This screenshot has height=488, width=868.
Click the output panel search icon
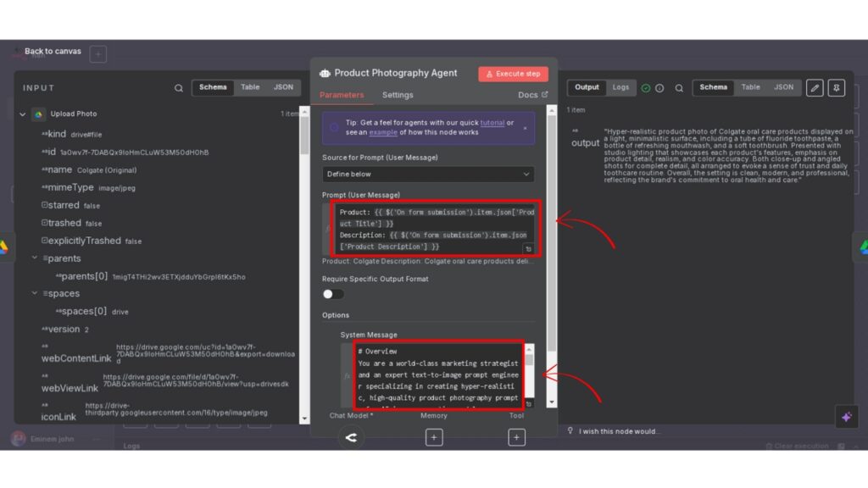pyautogui.click(x=679, y=87)
